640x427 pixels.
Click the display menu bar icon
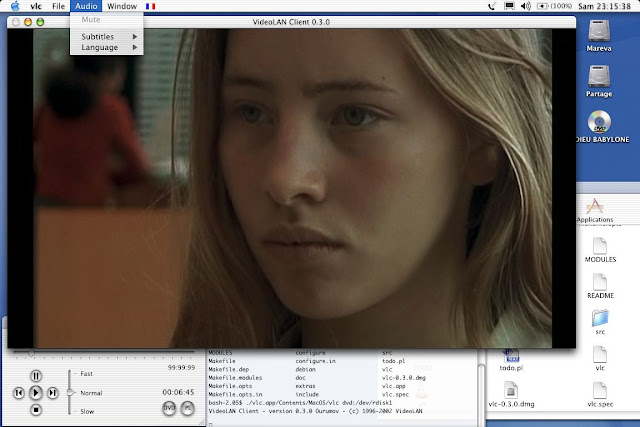(x=509, y=6)
